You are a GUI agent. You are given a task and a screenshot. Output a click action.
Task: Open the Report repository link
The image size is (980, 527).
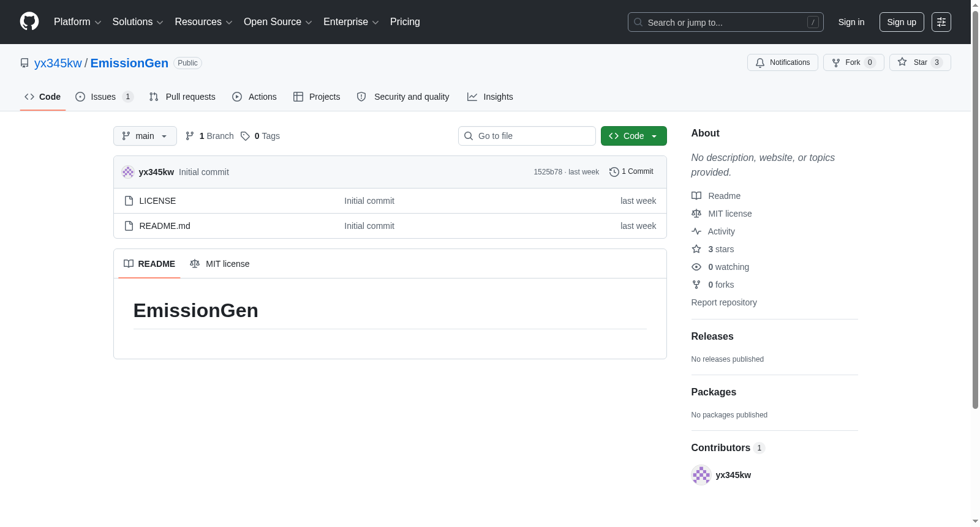(724, 302)
